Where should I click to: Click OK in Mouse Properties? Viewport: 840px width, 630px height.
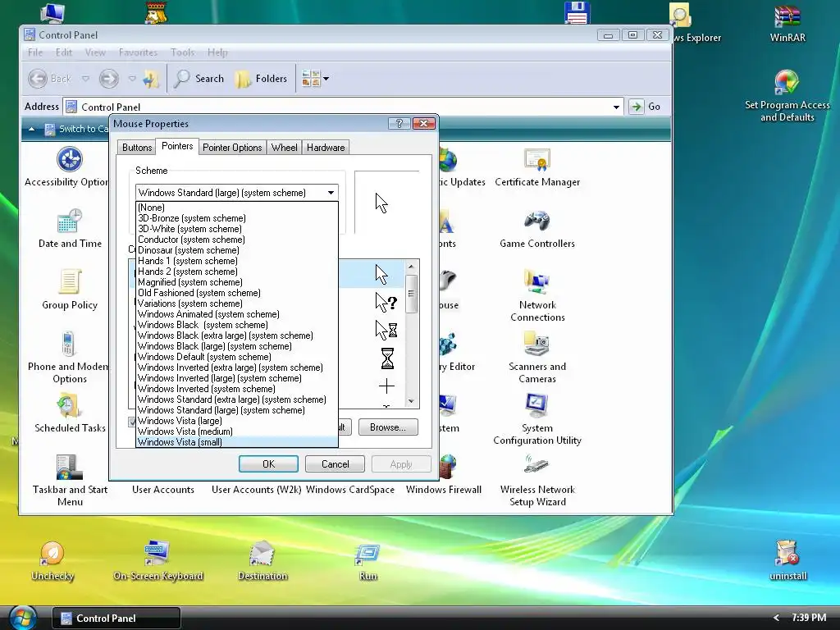(268, 464)
